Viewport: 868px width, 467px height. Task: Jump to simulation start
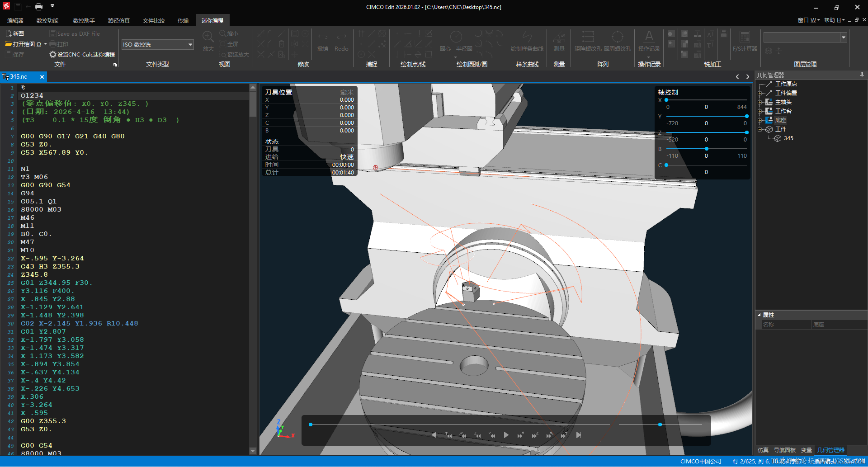point(434,435)
